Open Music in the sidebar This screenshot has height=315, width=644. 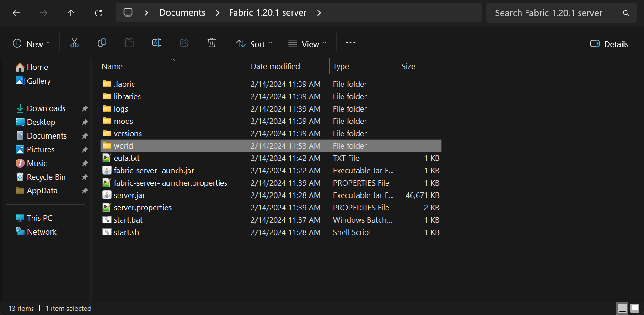(x=31, y=163)
